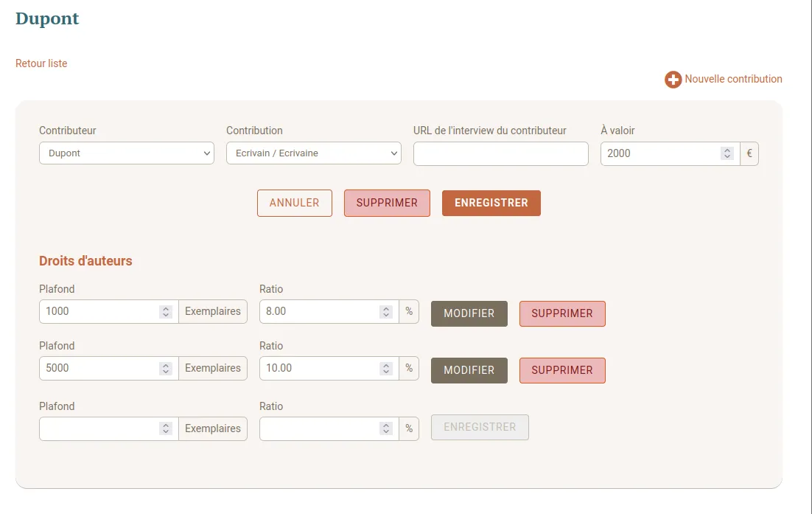
Task: Use spinner on Plafond 1000 field
Action: pyautogui.click(x=166, y=311)
